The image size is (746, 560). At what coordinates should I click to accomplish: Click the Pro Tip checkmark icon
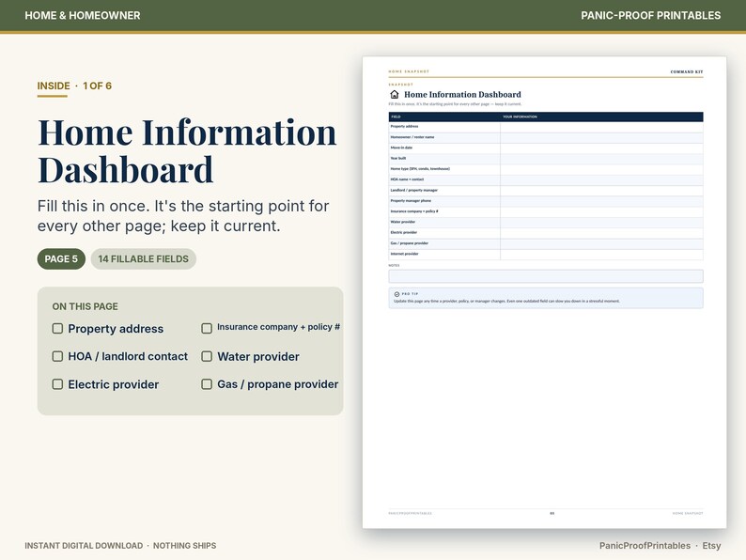(x=396, y=294)
